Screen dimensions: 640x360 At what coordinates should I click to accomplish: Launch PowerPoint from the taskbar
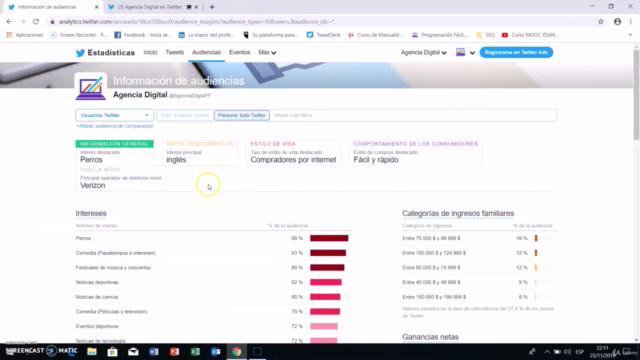(174, 351)
